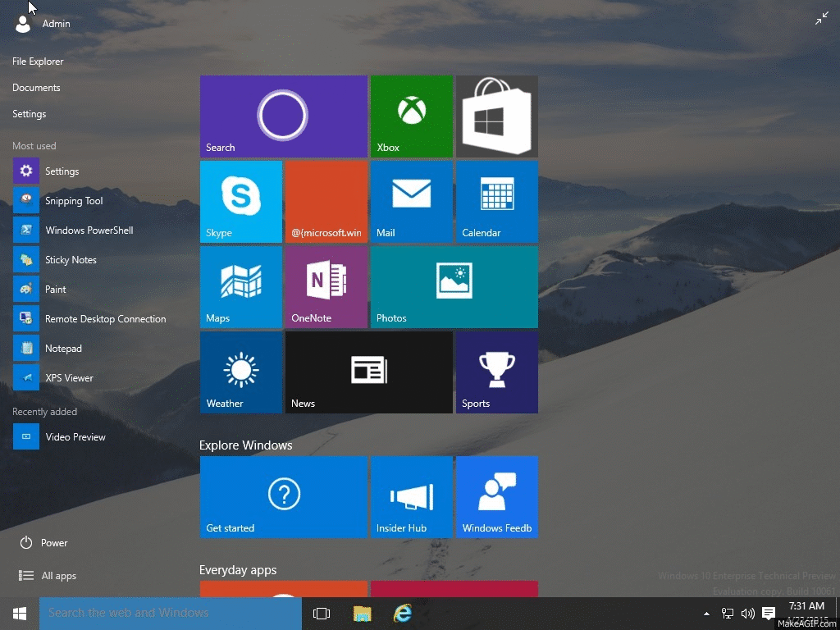
Task: Restore Start menu from full screen
Action: (821, 18)
